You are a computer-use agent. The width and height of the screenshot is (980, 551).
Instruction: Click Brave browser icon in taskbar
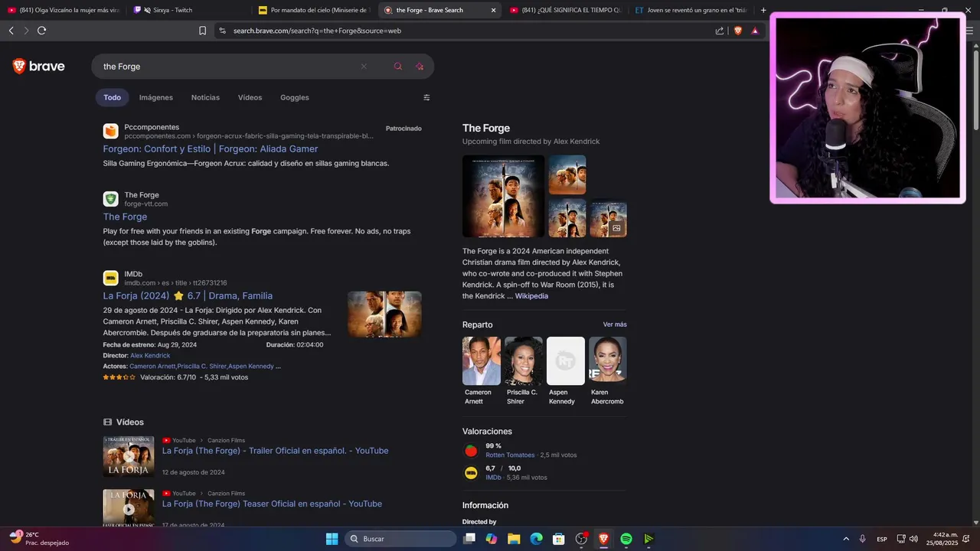pyautogui.click(x=603, y=539)
